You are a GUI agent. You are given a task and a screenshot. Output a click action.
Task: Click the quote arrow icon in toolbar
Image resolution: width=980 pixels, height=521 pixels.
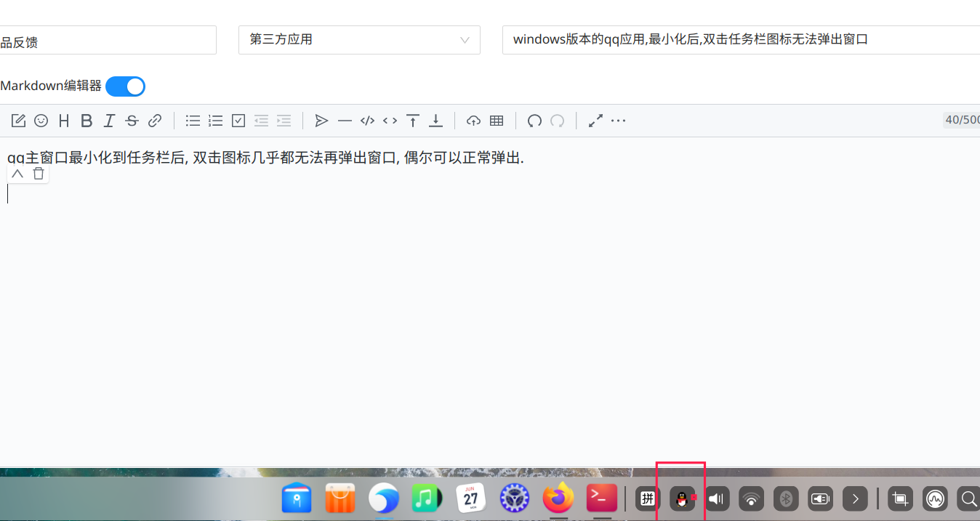321,121
